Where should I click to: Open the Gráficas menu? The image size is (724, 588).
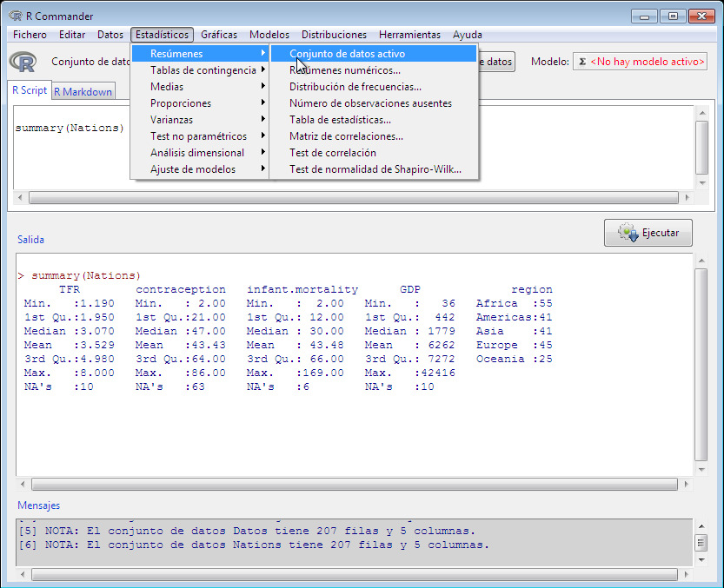tap(219, 35)
